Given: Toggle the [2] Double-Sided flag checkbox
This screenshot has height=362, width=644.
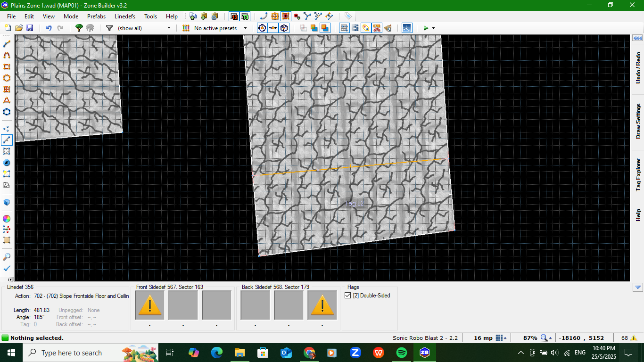Looking at the screenshot, I should pos(348,296).
